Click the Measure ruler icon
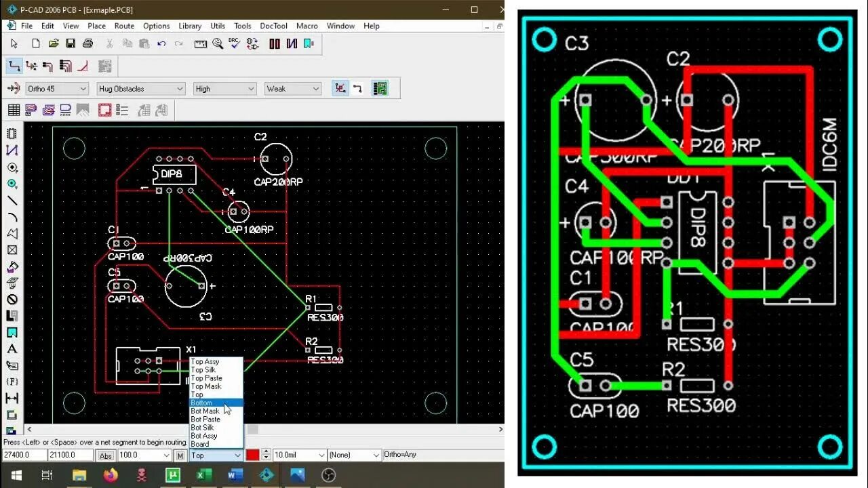Image resolution: width=868 pixels, height=488 pixels. click(x=200, y=43)
